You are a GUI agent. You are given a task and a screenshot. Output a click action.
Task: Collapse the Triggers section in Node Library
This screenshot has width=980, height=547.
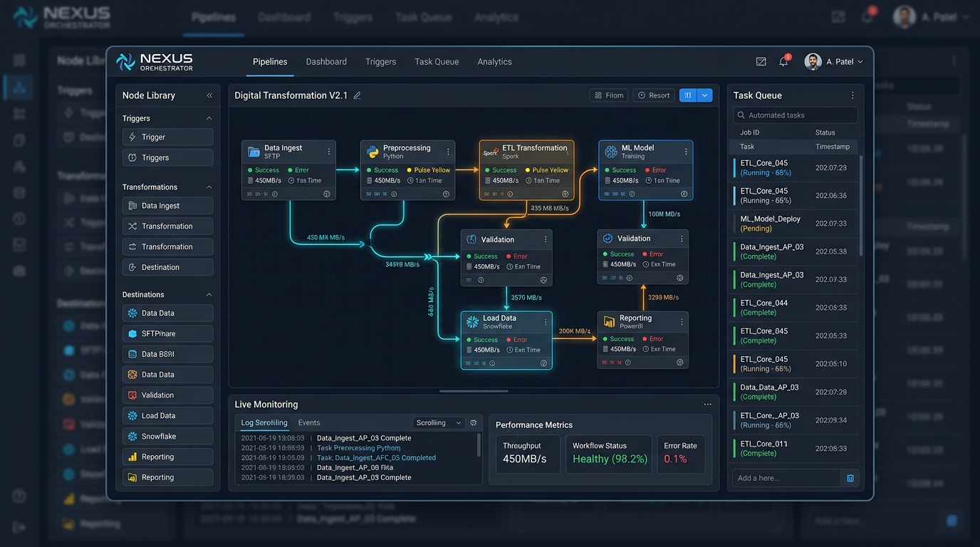(209, 118)
